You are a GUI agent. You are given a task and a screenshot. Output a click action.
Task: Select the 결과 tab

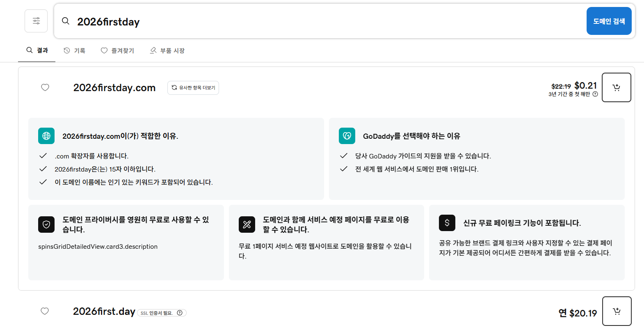point(37,50)
